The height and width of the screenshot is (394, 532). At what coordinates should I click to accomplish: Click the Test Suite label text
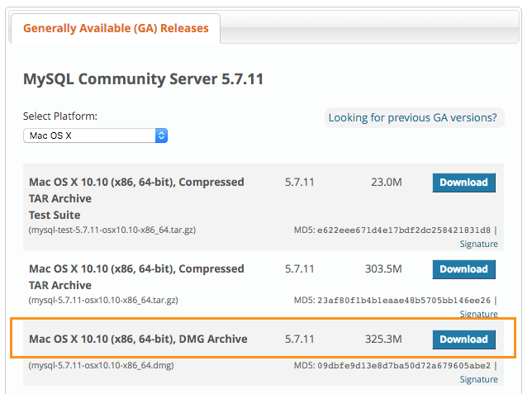click(x=55, y=215)
